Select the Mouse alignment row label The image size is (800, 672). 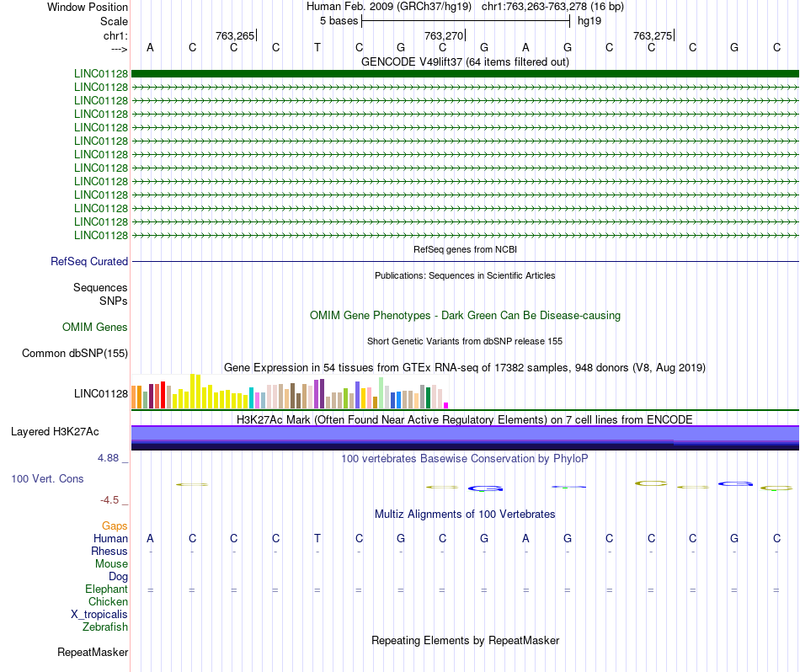point(111,564)
